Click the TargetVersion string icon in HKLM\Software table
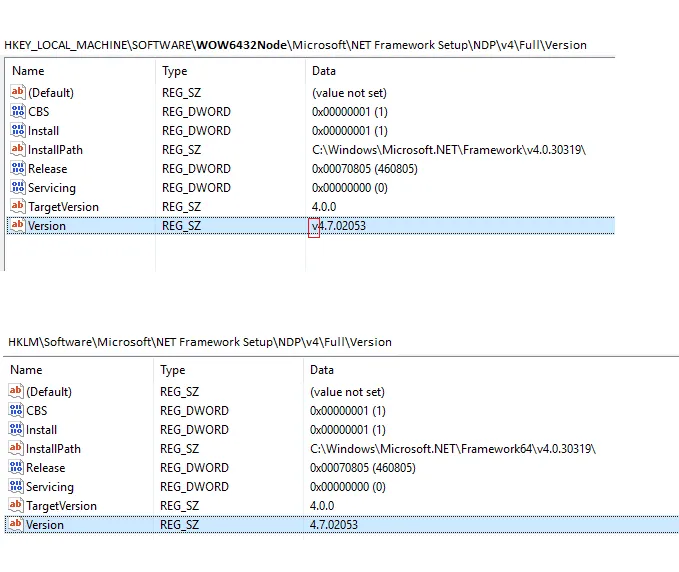Image resolution: width=679 pixels, height=572 pixels. 16,505
